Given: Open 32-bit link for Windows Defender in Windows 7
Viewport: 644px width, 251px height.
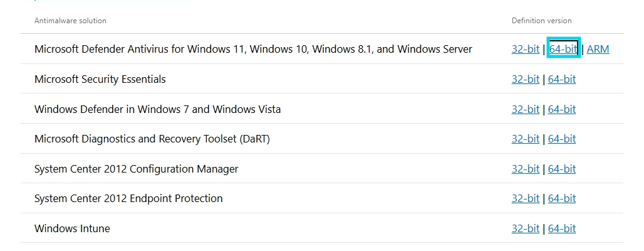Looking at the screenshot, I should coord(526,109).
